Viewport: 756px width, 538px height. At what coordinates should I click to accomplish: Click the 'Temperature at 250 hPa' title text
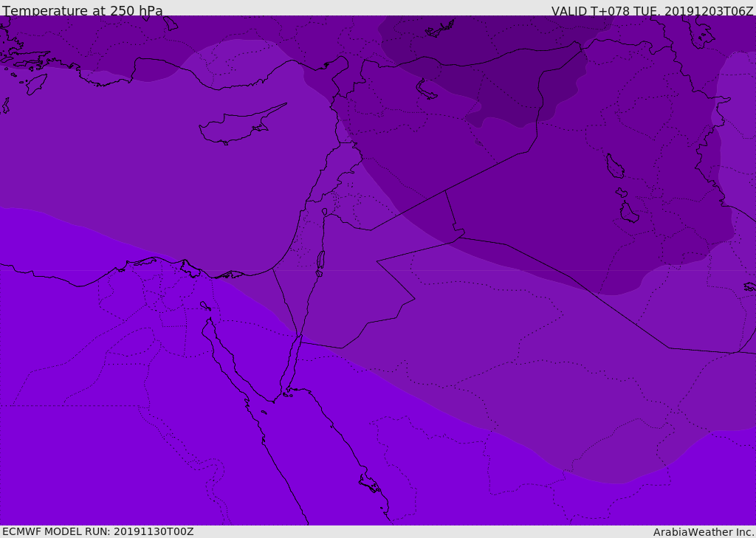pos(83,10)
